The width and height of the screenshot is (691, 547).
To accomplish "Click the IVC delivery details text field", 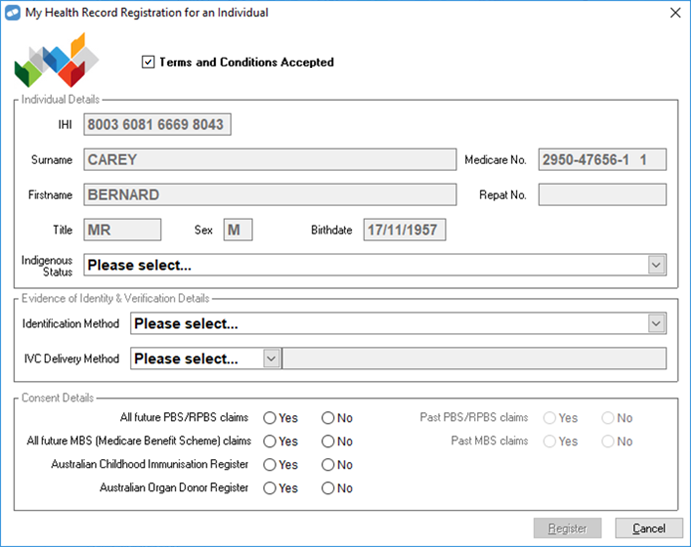I will pos(474,359).
